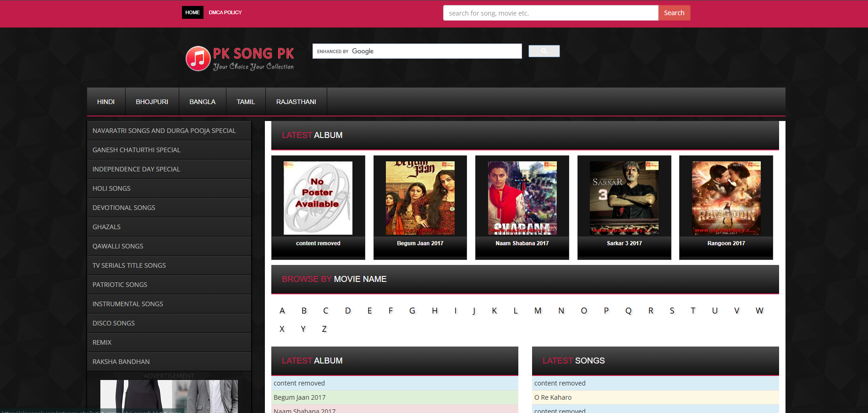Open Instrumental Songs category
Screen dimensions: 868x413
tap(169, 304)
